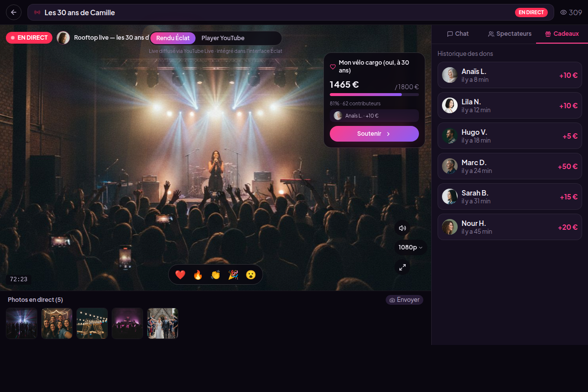Open the purple-lit room photo thumbnail
Image resolution: width=588 pixels, height=392 pixels.
127,323
